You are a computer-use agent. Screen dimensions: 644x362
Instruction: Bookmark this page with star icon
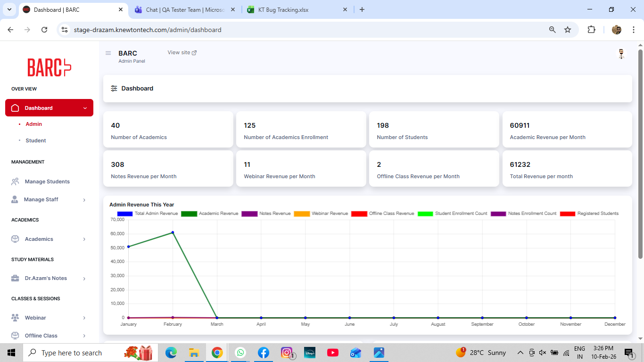click(568, 30)
